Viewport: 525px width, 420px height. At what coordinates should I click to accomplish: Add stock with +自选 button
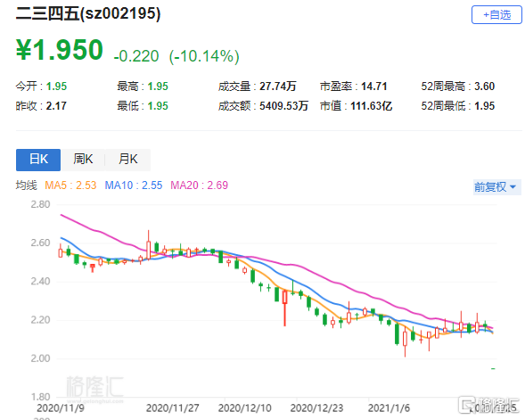pos(496,15)
